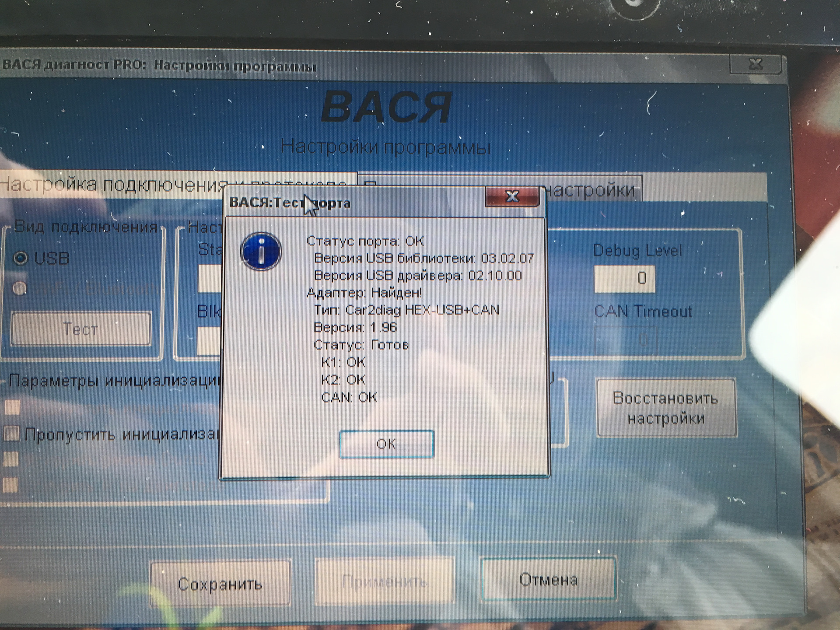The height and width of the screenshot is (630, 840).
Task: Select the USB connection radio button
Action: (20, 258)
